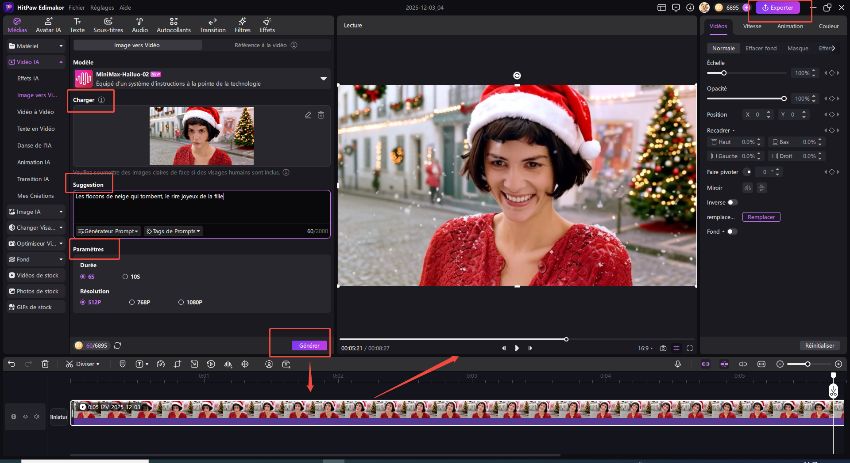Open the Diviser dropdown in timeline toolbar
850x463 pixels.
pos(83,364)
